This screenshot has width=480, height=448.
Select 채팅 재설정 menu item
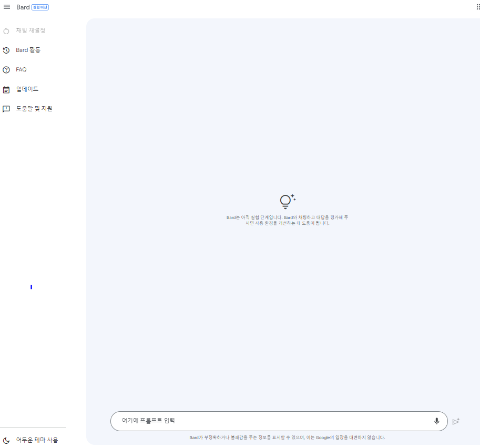30,30
